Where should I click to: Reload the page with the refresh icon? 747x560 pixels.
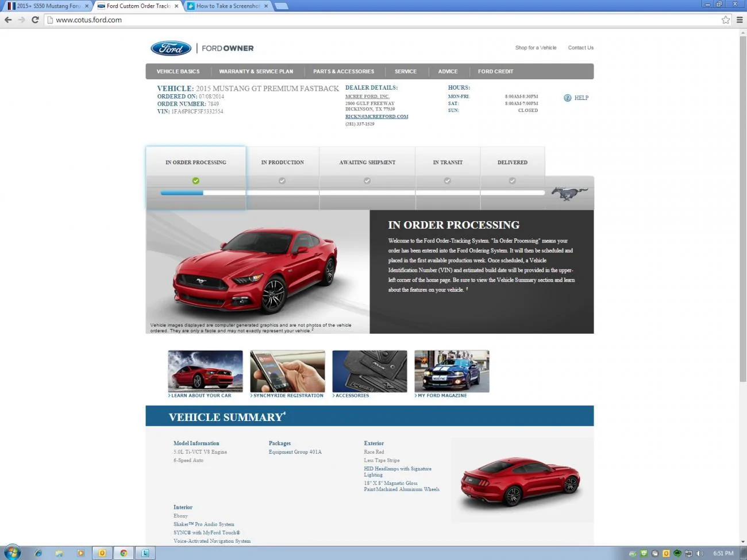point(35,20)
